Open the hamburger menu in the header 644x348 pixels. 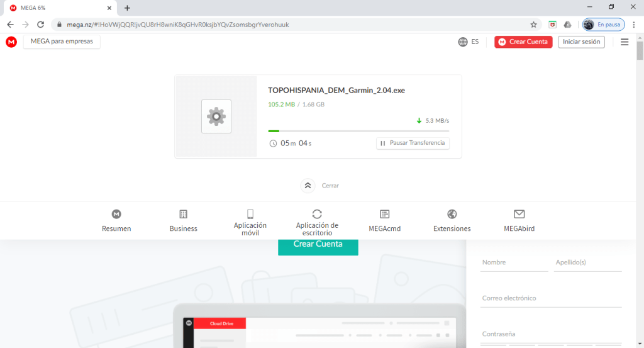(625, 42)
